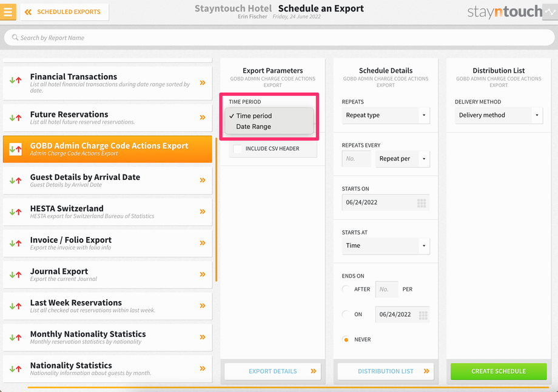Screen dimensions: 558x392
Task: Select Financial Transactions report title
Action: pyautogui.click(x=73, y=77)
